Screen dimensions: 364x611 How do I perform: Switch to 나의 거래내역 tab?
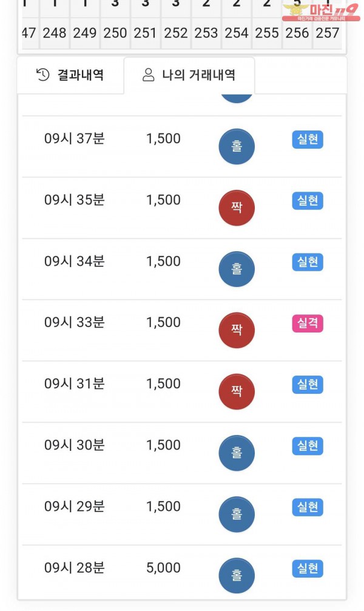(x=189, y=75)
